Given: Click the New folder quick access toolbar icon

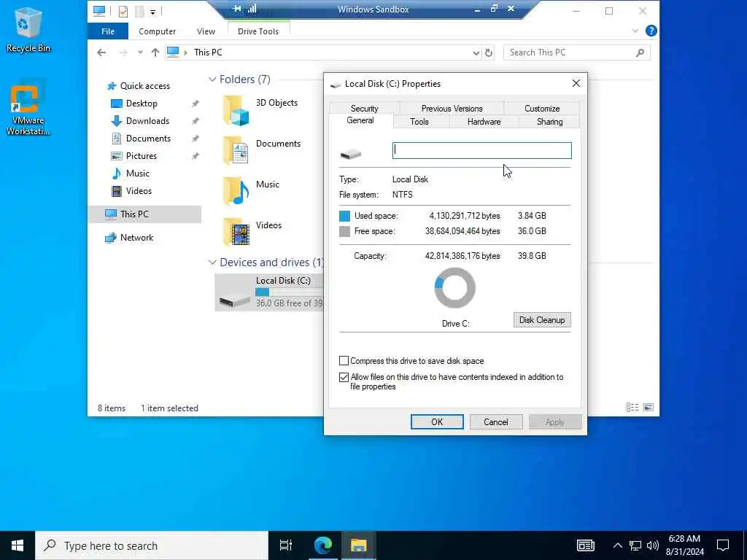Looking at the screenshot, I should 139,10.
